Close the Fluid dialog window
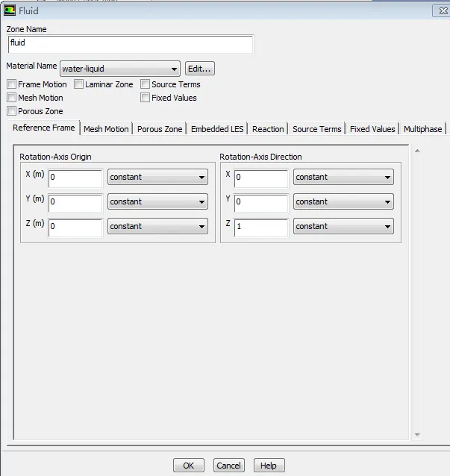This screenshot has height=476, width=450. point(443,11)
